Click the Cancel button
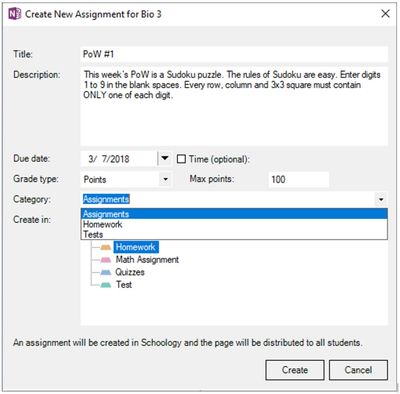The image size is (400, 394). [358, 370]
